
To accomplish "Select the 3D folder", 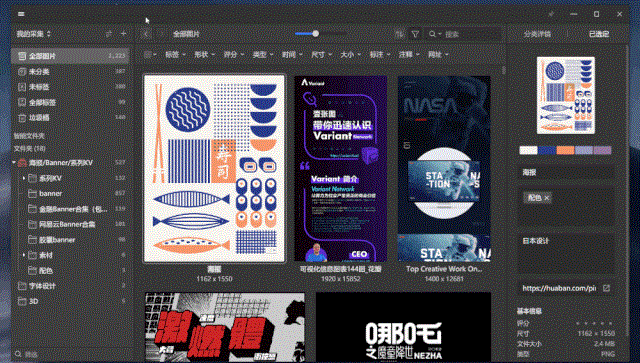I will tap(71, 301).
